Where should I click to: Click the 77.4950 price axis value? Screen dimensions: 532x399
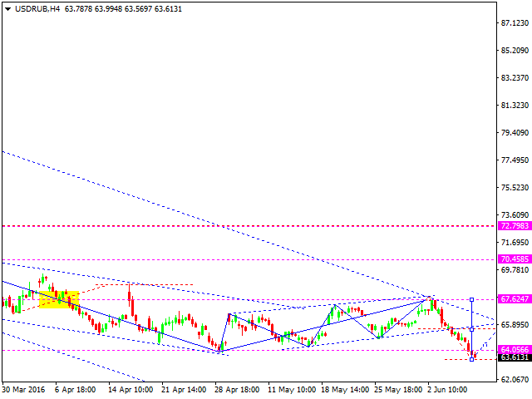tap(515, 160)
